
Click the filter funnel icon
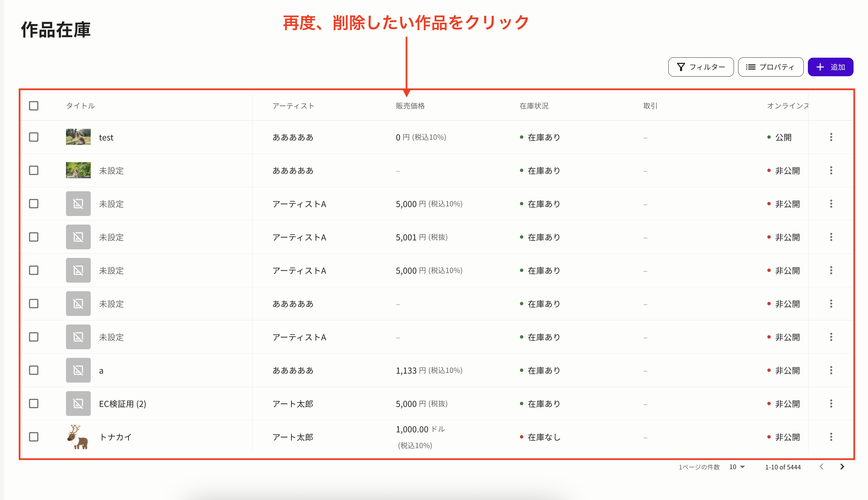pyautogui.click(x=681, y=67)
